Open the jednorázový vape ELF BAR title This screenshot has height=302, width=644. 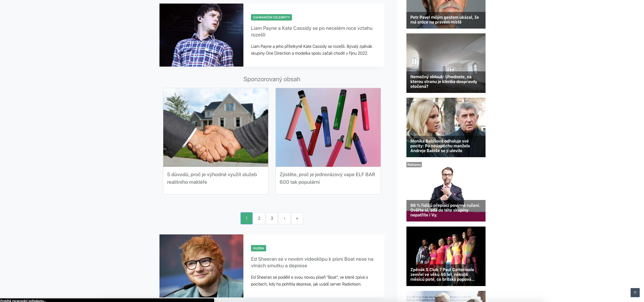(327, 178)
